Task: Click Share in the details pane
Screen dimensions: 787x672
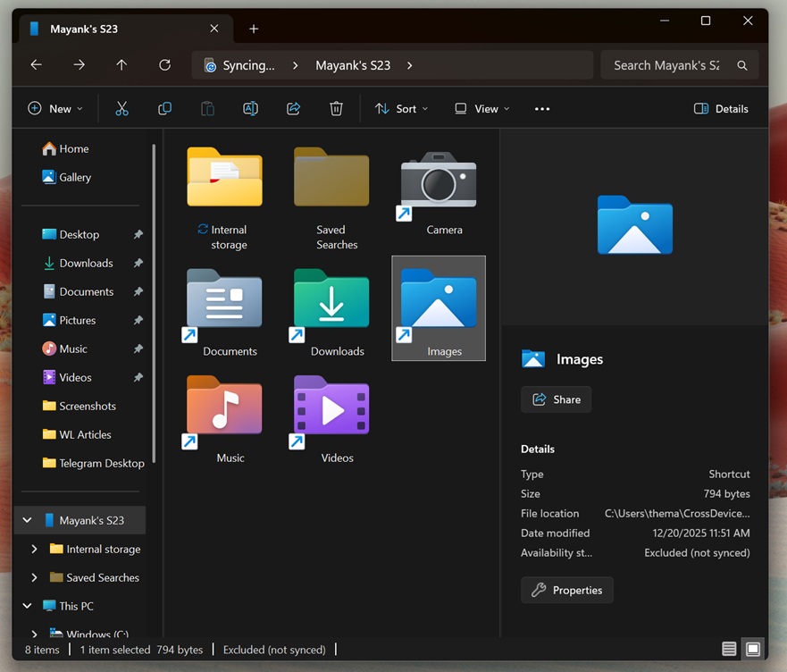Action: tap(556, 399)
